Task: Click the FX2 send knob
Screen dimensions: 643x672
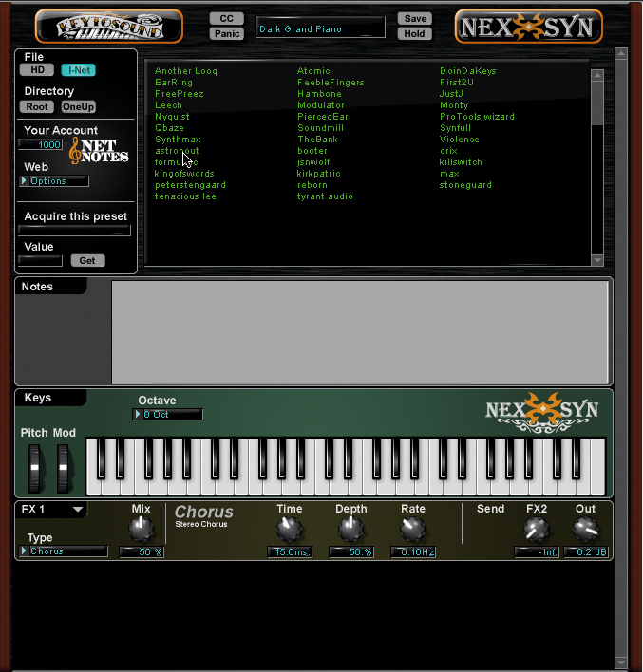Action: pos(537,529)
